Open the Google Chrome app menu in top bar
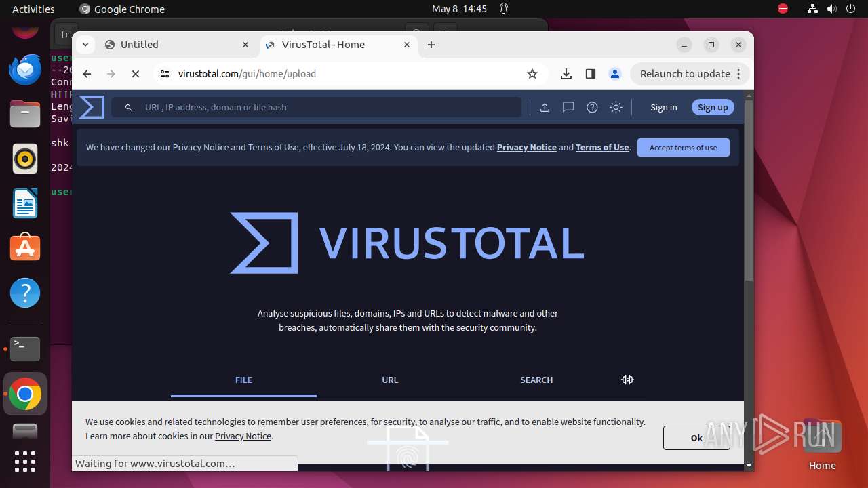Viewport: 868px width, 488px height. tap(122, 9)
